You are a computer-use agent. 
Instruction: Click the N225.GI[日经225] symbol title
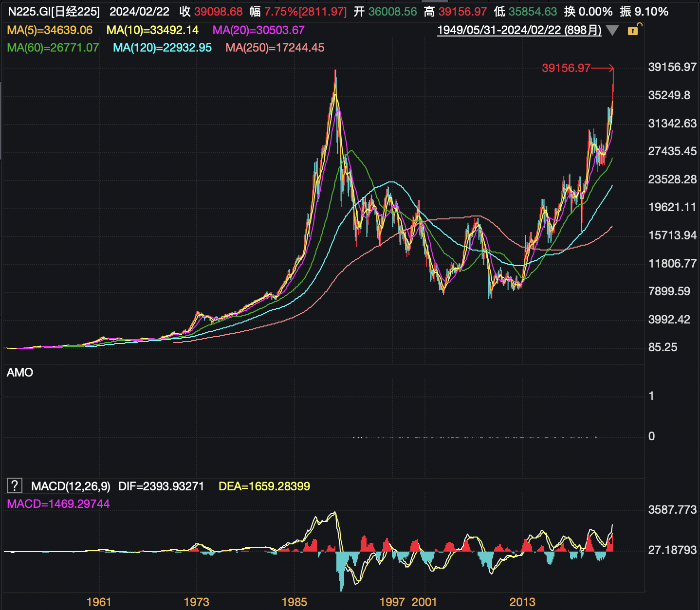[x=54, y=12]
